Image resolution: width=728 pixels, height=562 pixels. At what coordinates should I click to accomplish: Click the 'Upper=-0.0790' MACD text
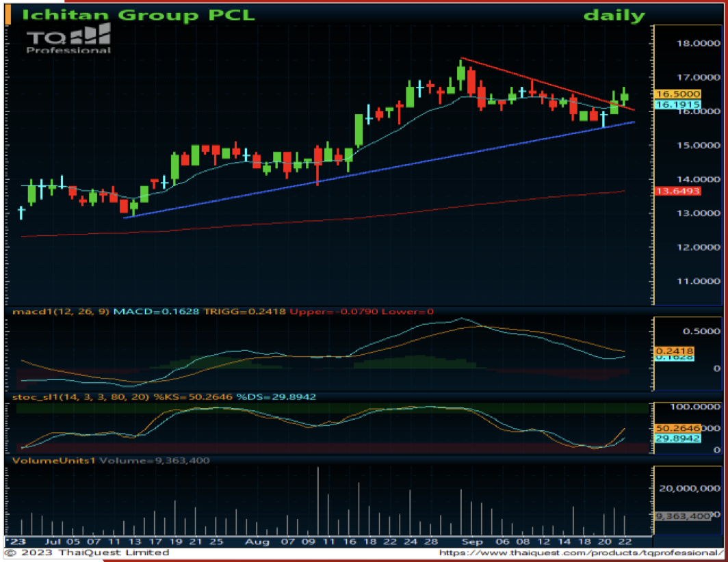pyautogui.click(x=334, y=311)
